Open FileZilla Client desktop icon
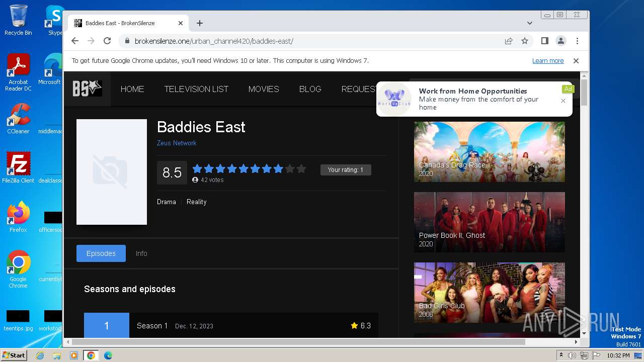644x362 pixels. point(18,167)
